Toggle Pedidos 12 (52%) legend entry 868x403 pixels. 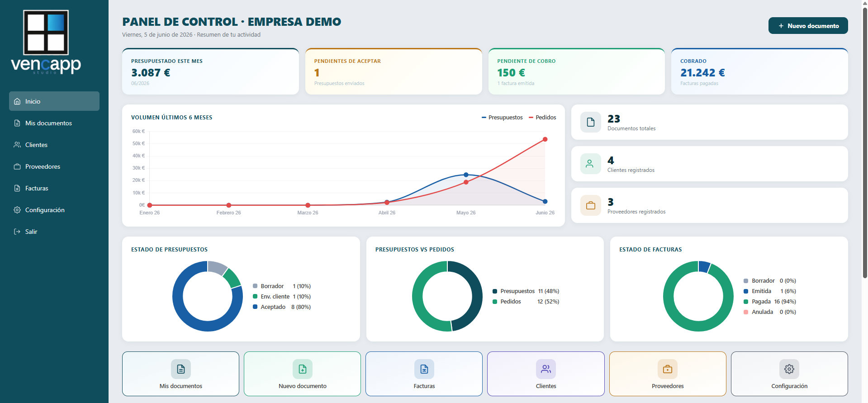(526, 302)
